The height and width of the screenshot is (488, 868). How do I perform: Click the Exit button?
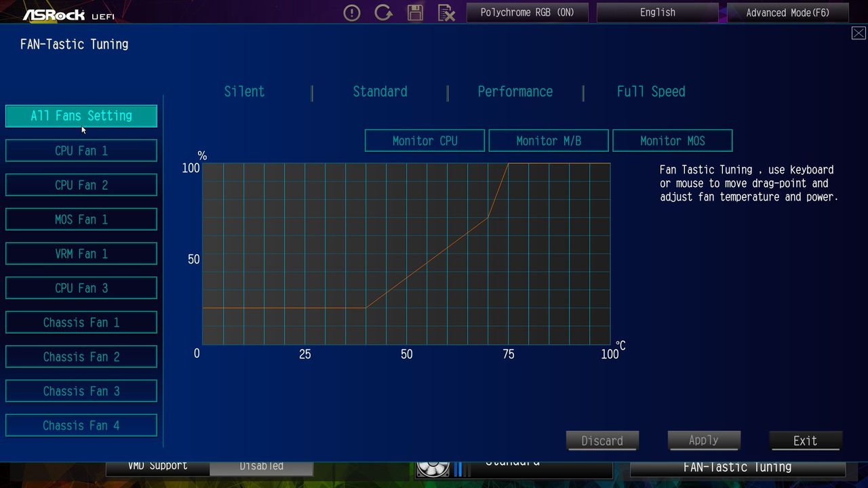806,441
